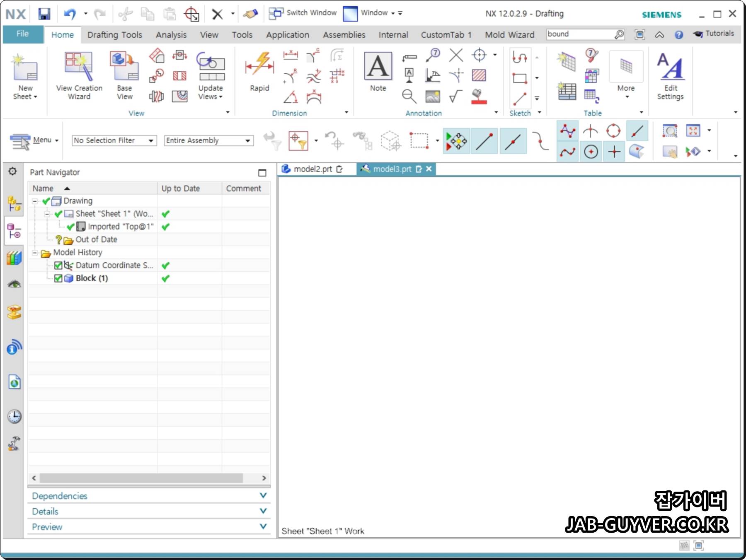Image resolution: width=746 pixels, height=560 pixels.
Task: Open the Assembly Navigator sidebar icon
Action: 14,204
